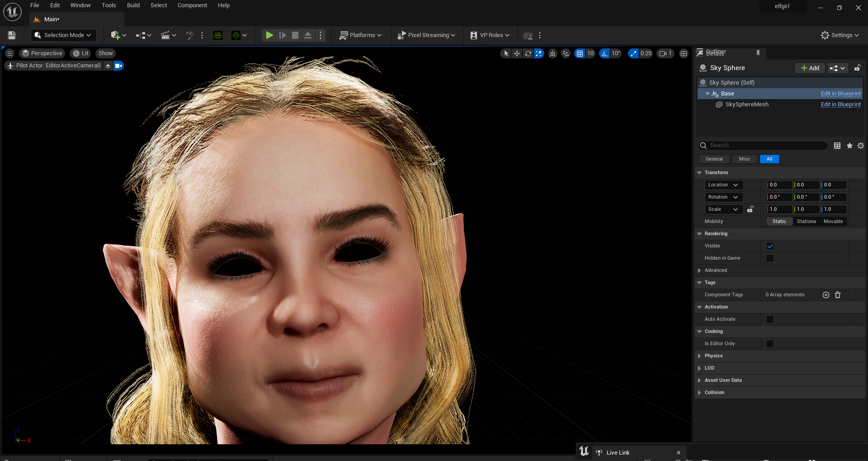Viewport: 868px width, 461px height.
Task: Click the Eject button in play controls
Action: tap(308, 35)
